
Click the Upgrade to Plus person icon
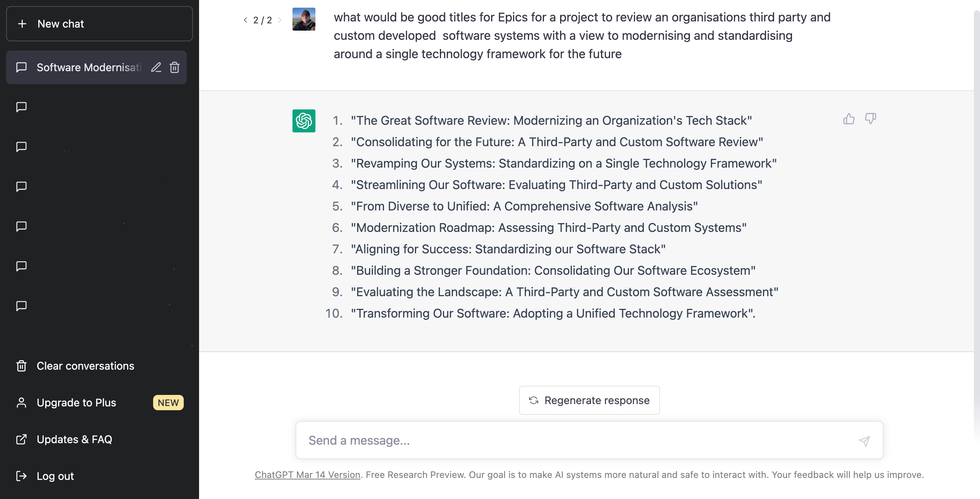[x=21, y=403]
